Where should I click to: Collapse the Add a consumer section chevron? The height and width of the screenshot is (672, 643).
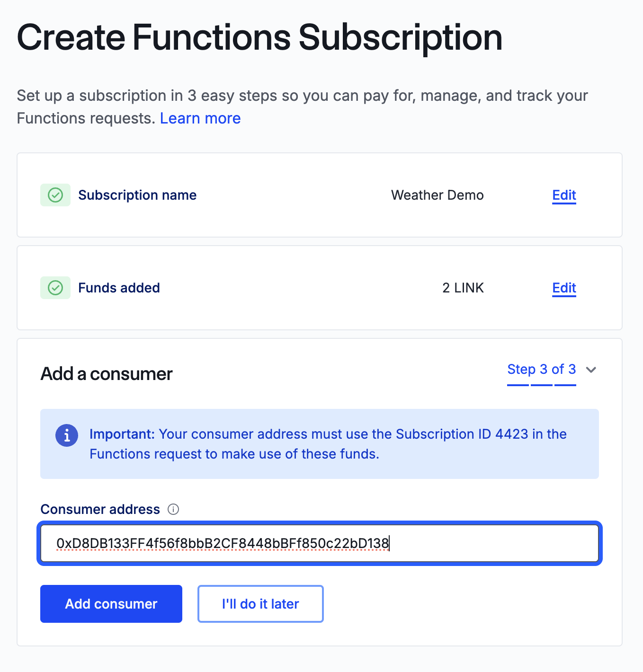point(591,370)
